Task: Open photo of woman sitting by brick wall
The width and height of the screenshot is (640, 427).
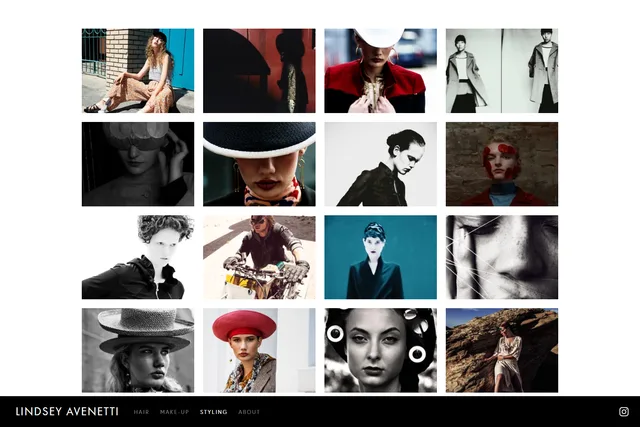Action: coord(138,71)
